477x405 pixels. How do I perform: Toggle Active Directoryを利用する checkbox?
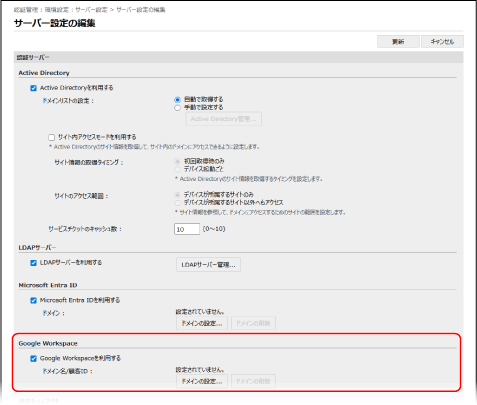click(x=33, y=88)
